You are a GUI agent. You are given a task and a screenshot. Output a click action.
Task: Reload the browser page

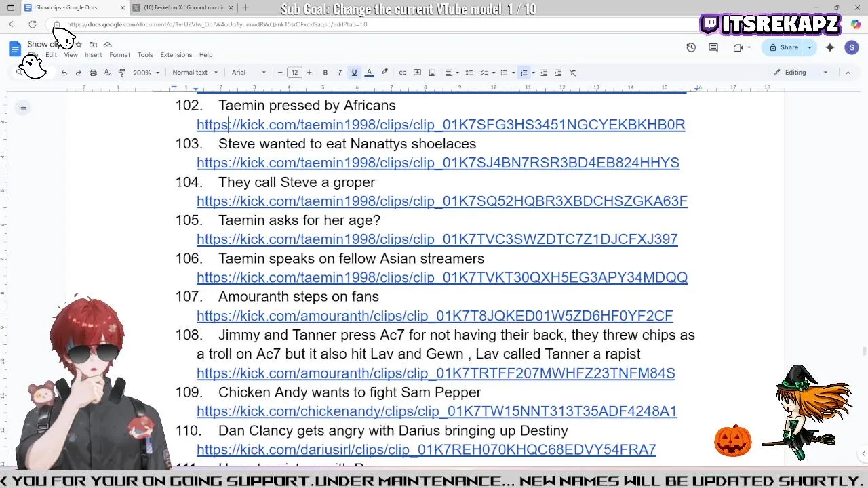click(32, 24)
